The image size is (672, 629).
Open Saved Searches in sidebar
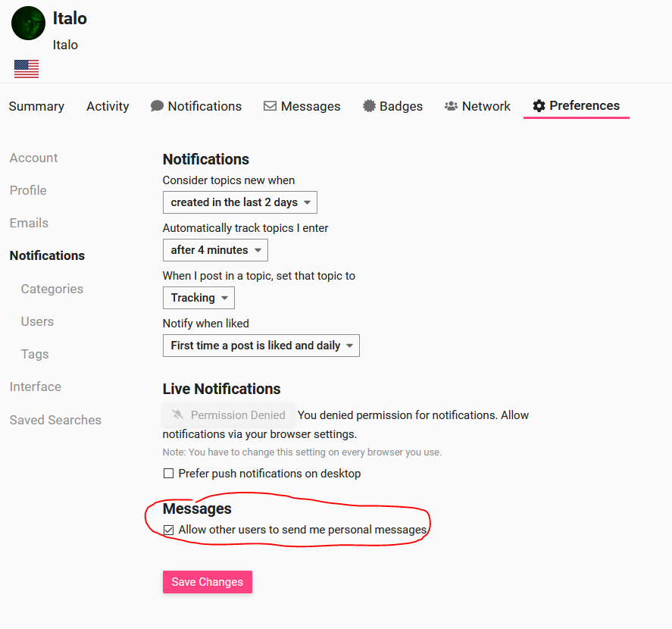(x=55, y=420)
